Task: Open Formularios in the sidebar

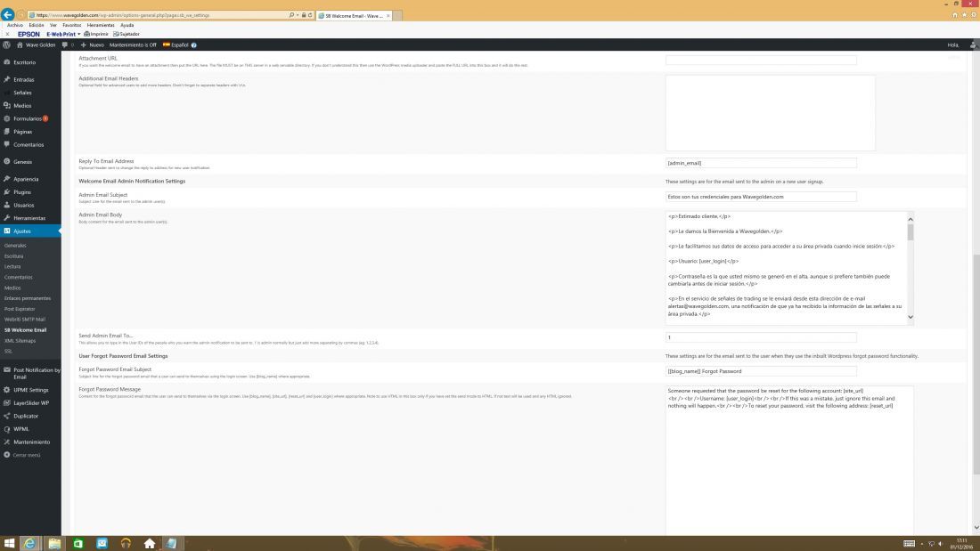Action: pyautogui.click(x=28, y=118)
